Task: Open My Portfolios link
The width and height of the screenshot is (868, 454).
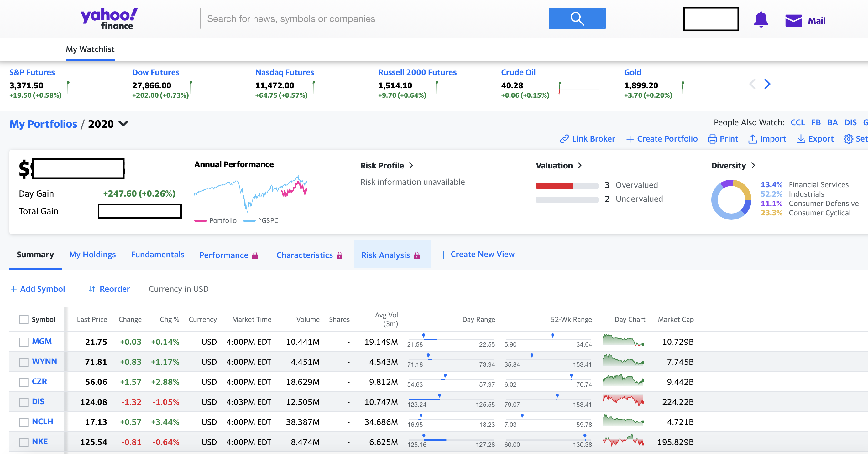Action: tap(43, 124)
